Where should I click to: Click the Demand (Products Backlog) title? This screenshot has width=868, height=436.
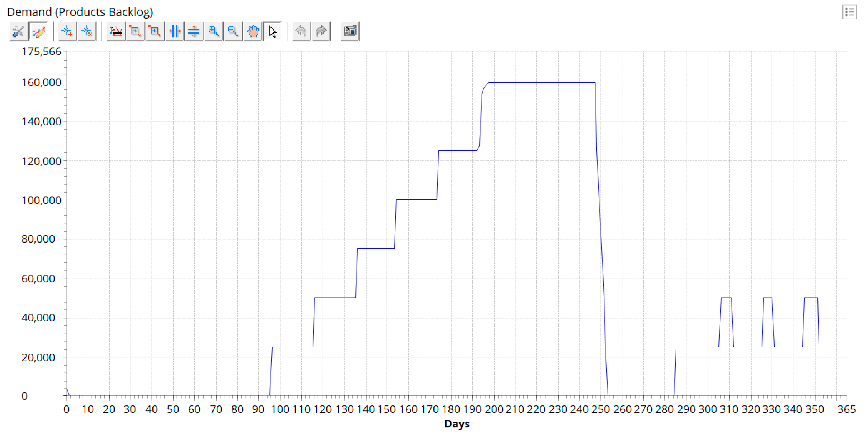(x=80, y=12)
